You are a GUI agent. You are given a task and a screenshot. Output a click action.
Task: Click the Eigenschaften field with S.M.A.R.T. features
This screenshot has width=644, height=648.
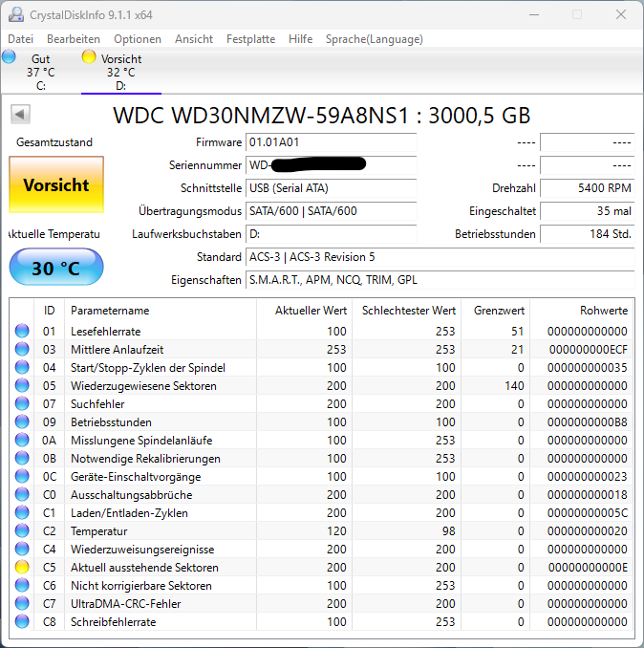tap(440, 280)
